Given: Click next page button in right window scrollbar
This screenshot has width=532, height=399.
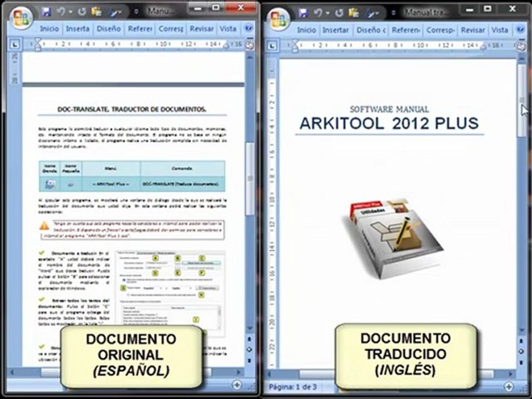Looking at the screenshot, I should tap(521, 362).
